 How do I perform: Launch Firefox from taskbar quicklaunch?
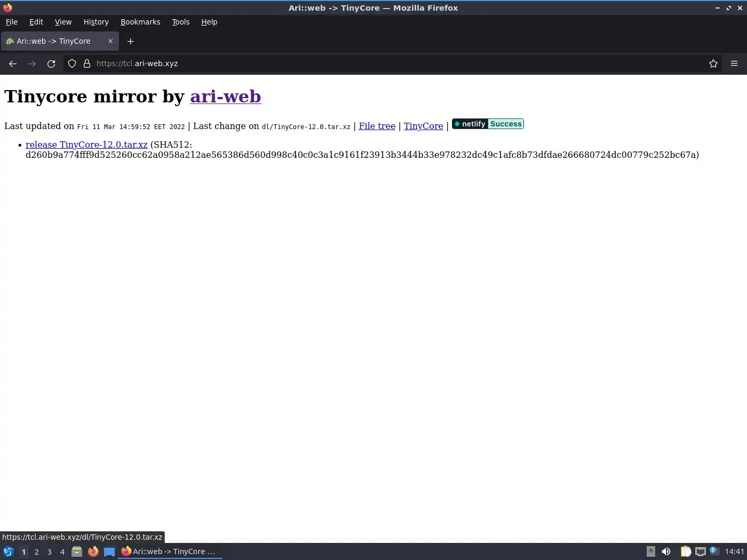click(x=93, y=551)
